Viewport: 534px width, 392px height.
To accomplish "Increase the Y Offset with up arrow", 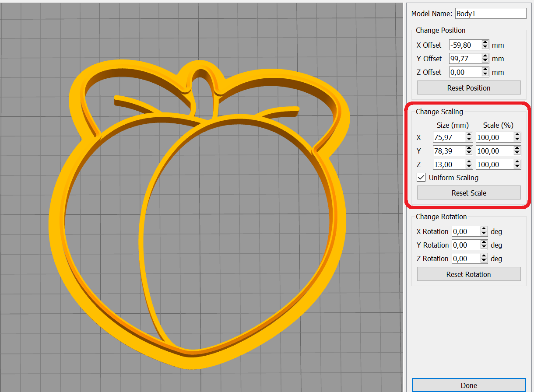I will point(485,56).
